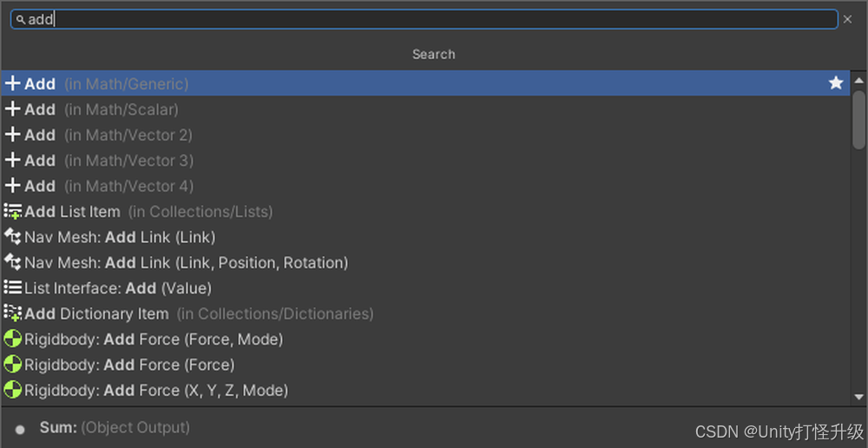The width and height of the screenshot is (868, 448).
Task: Click the Add Dictionary Item icon
Action: click(x=13, y=313)
